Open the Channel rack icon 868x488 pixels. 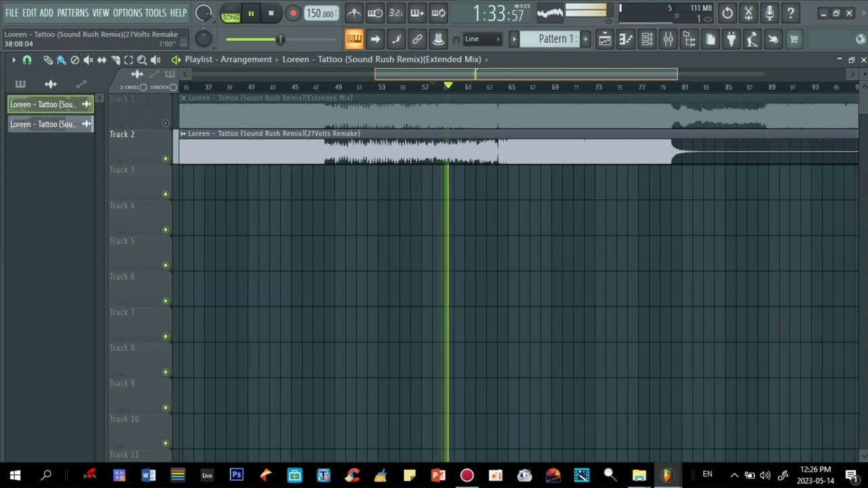[x=647, y=39]
